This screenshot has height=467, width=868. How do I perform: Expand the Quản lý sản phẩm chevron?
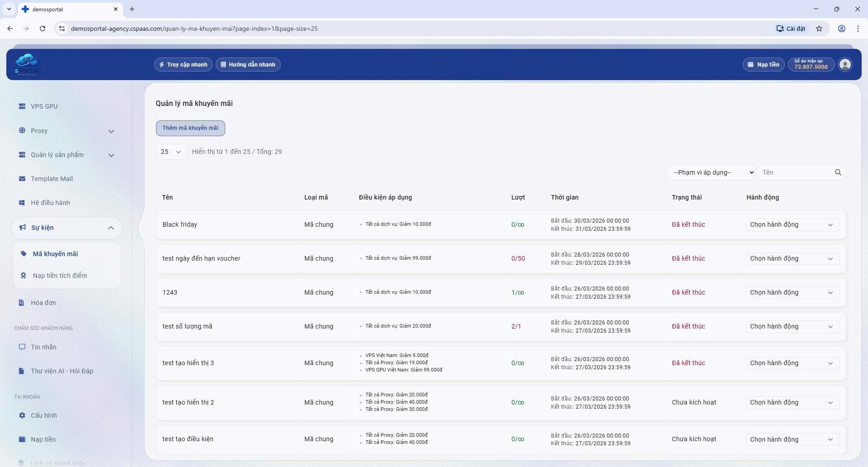point(111,155)
